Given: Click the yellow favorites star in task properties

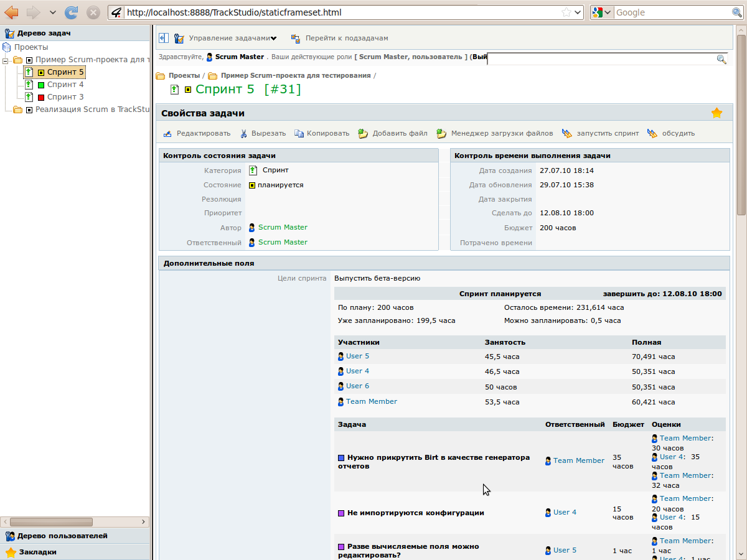Looking at the screenshot, I should 716,113.
